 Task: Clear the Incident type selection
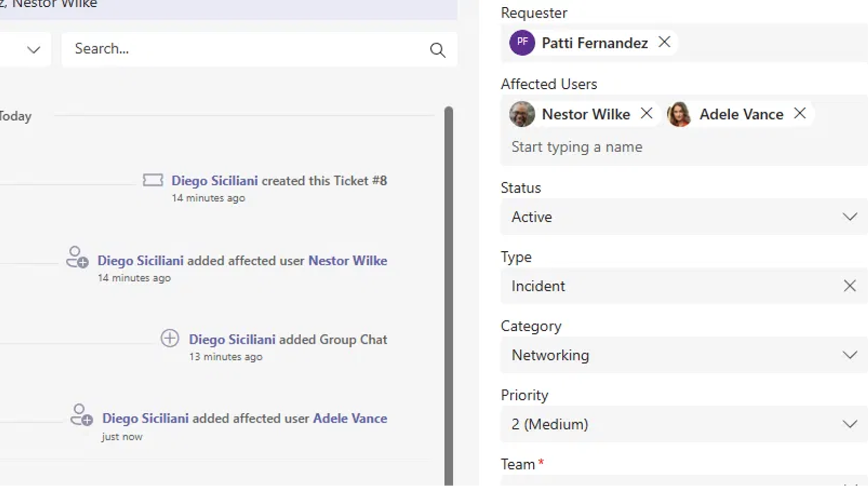pyautogui.click(x=849, y=286)
